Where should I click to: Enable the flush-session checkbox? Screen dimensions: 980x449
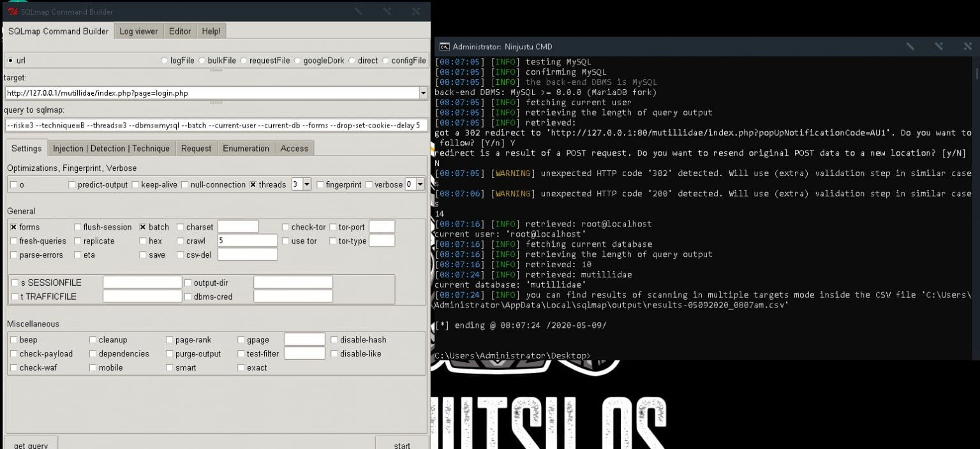(x=78, y=227)
